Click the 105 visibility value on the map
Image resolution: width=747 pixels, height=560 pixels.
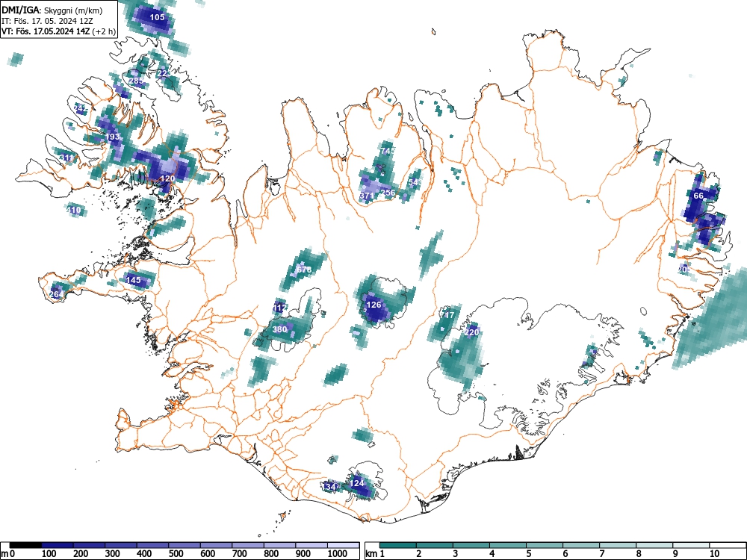[x=157, y=17]
